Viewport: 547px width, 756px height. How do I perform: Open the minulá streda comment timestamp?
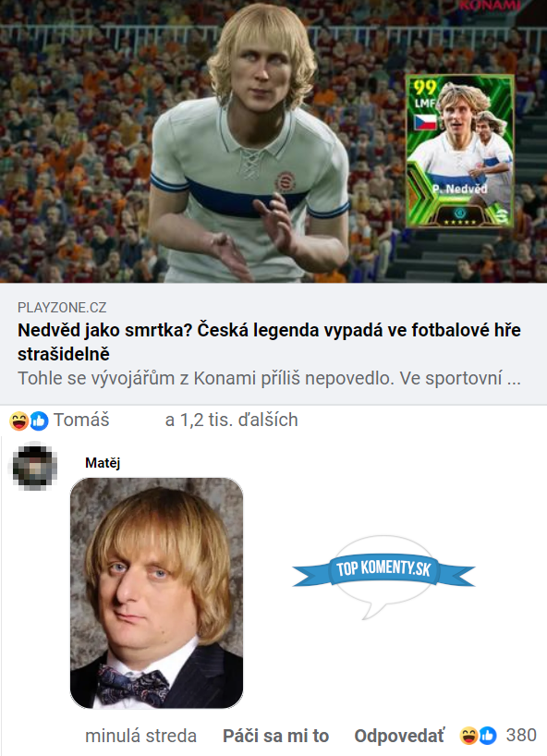(140, 737)
